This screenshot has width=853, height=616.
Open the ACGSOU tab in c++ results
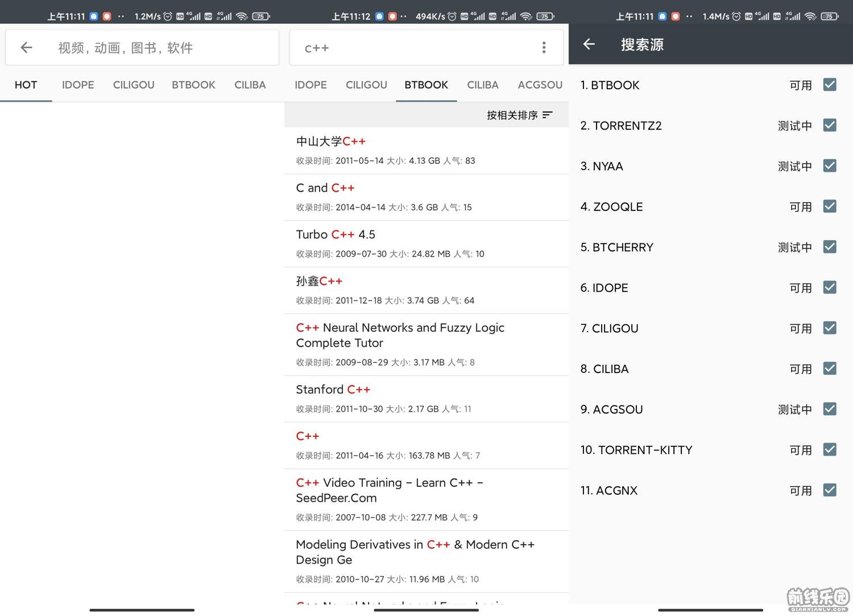pyautogui.click(x=540, y=85)
